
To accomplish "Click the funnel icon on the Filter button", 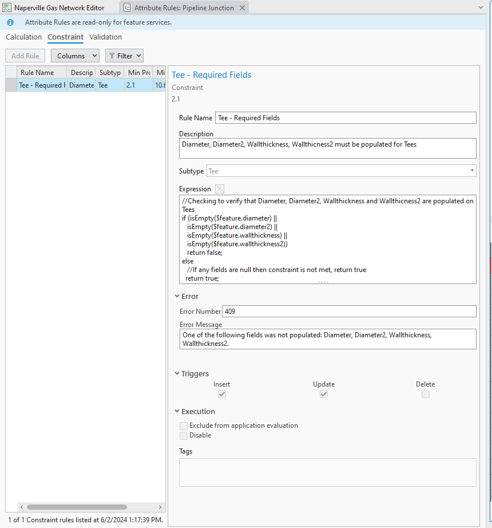I will tap(112, 56).
